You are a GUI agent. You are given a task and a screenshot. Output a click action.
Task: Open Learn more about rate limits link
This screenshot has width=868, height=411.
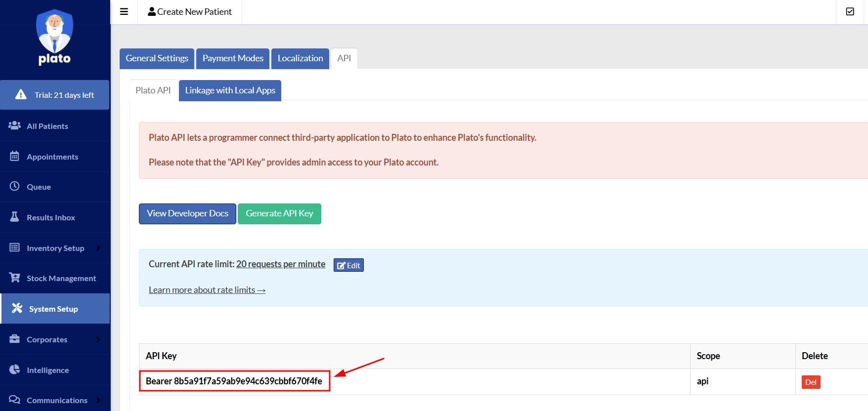tap(207, 290)
